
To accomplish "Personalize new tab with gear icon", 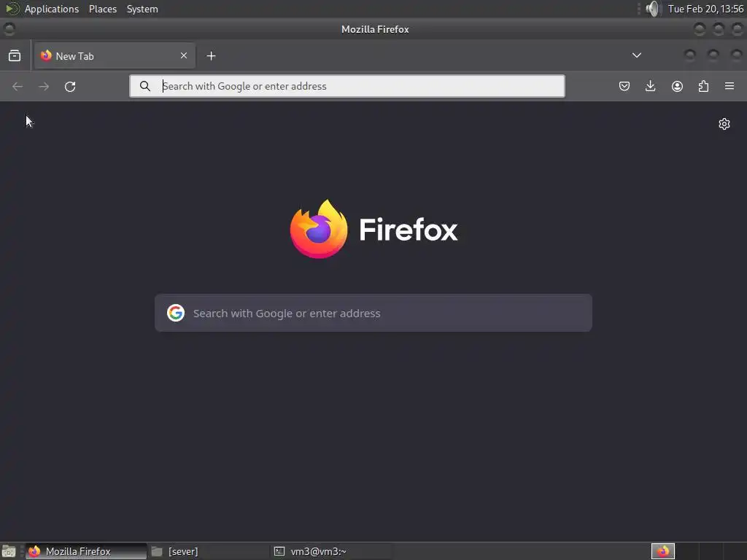I will click(x=724, y=124).
